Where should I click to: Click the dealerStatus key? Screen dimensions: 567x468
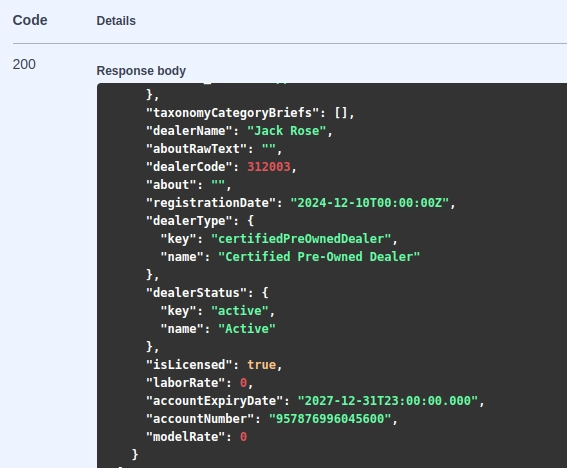point(196,293)
